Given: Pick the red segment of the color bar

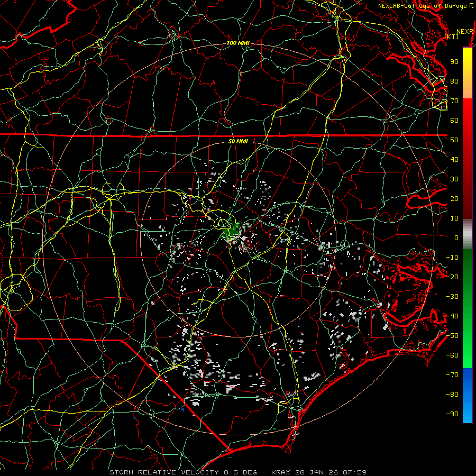Looking at the screenshot, I should click(467, 159).
